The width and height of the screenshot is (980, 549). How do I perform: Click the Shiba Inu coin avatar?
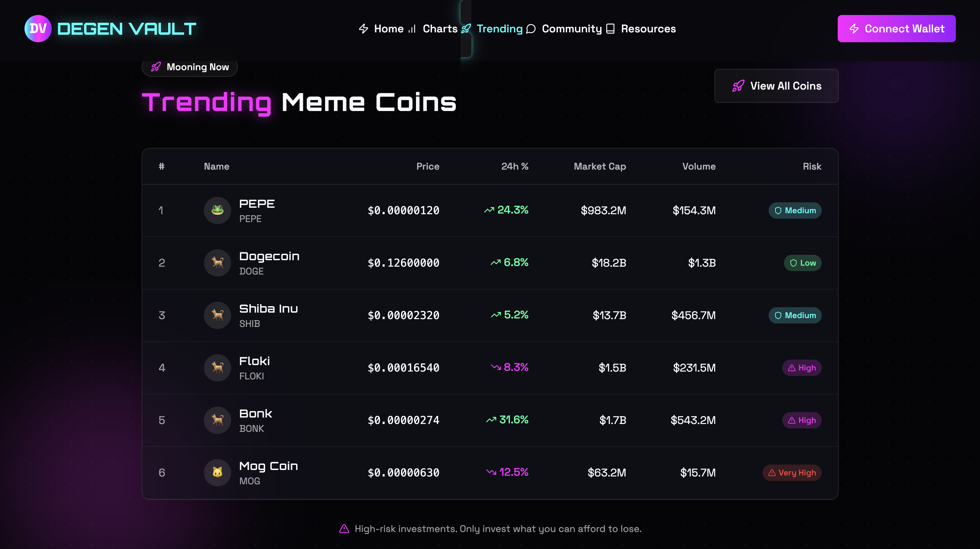217,315
